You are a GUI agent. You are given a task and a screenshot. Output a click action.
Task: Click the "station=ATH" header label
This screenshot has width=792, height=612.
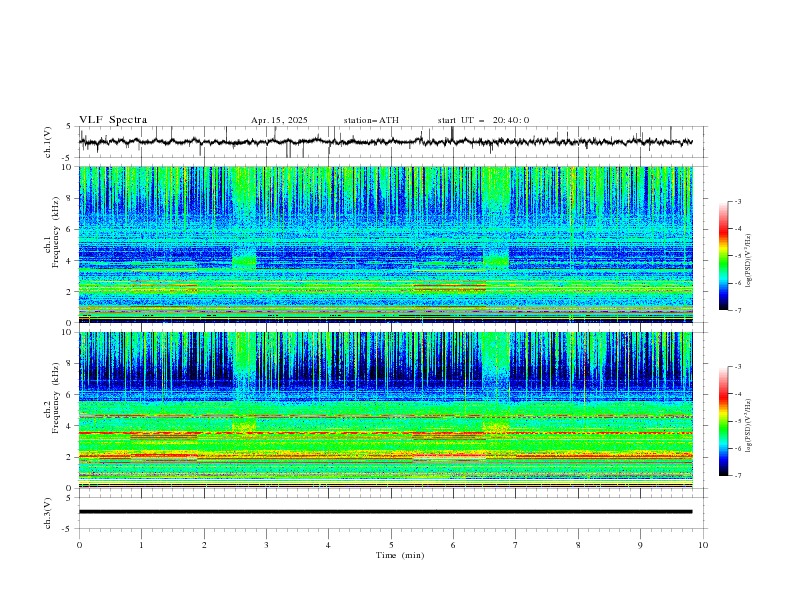point(371,120)
